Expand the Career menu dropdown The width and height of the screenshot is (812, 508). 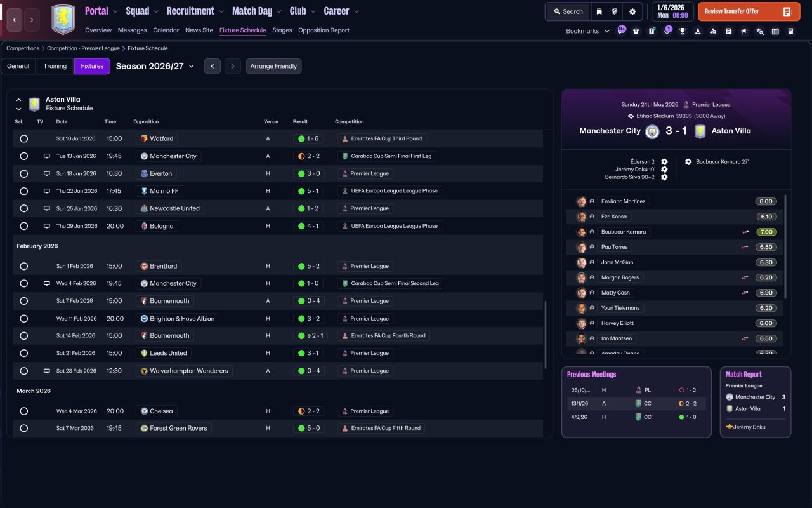coord(356,11)
